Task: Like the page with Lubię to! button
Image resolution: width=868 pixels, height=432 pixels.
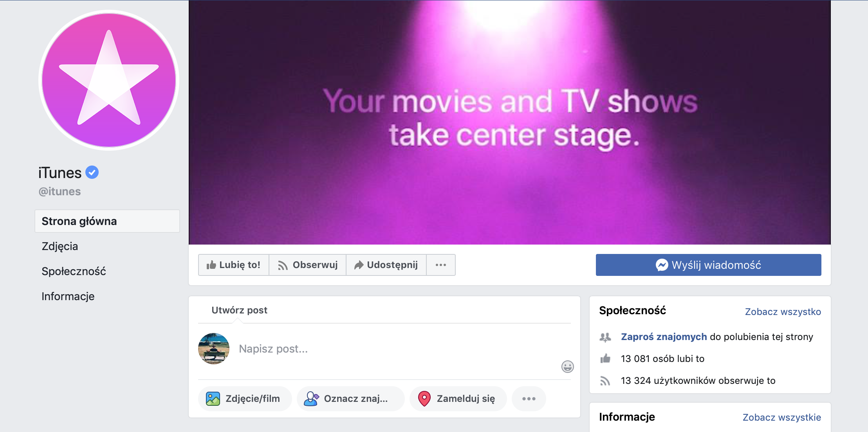Action: (x=233, y=265)
